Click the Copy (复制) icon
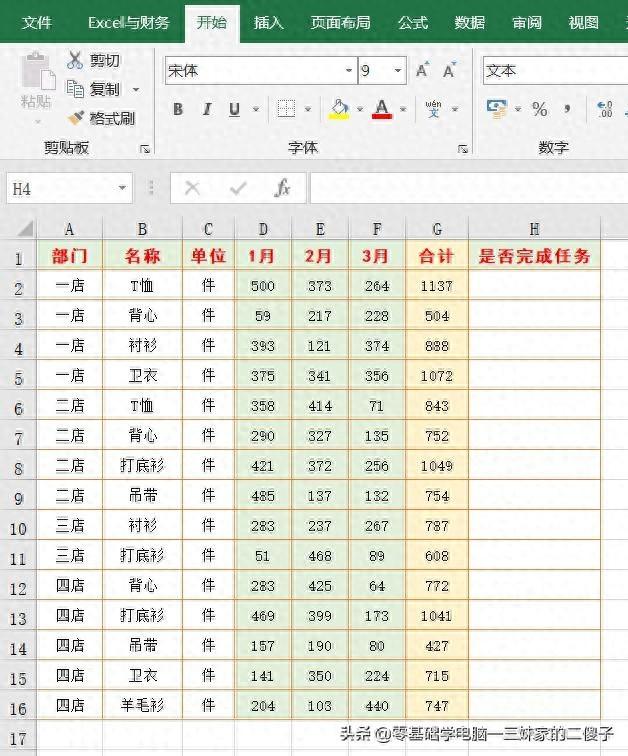 click(x=75, y=89)
